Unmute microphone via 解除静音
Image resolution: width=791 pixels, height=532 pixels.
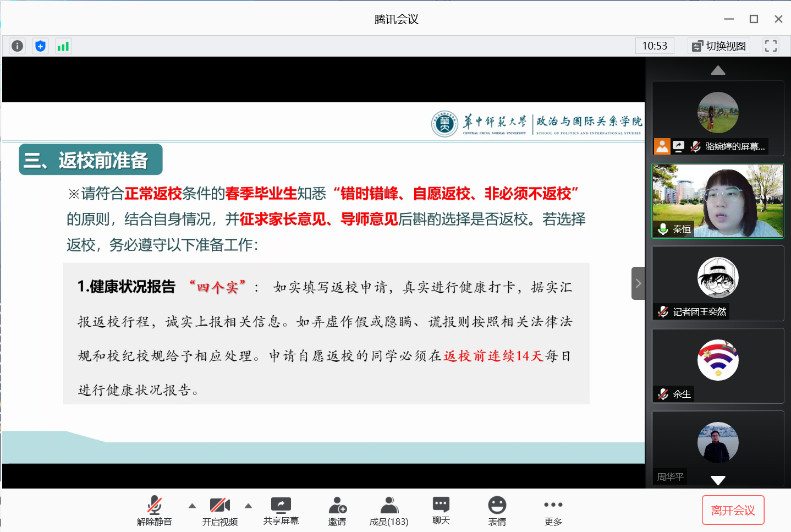pyautogui.click(x=155, y=511)
